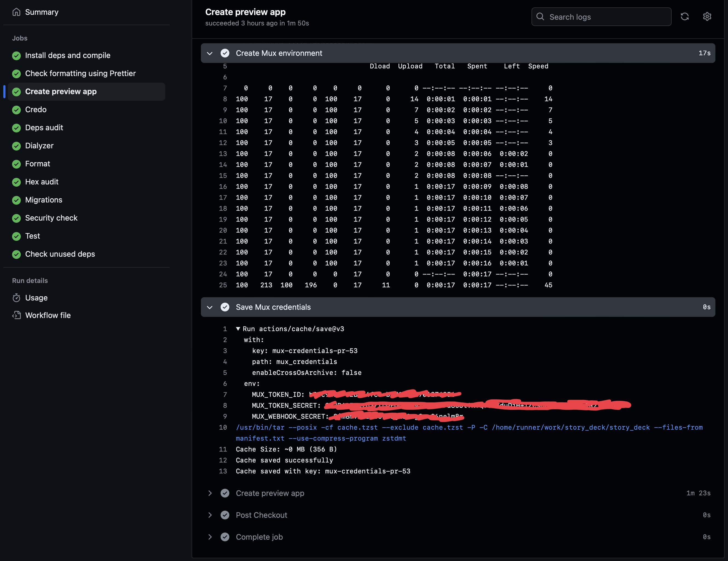Toggle the Run actions/cache/save@v3 disclosure triangle
The image size is (728, 561).
point(238,329)
